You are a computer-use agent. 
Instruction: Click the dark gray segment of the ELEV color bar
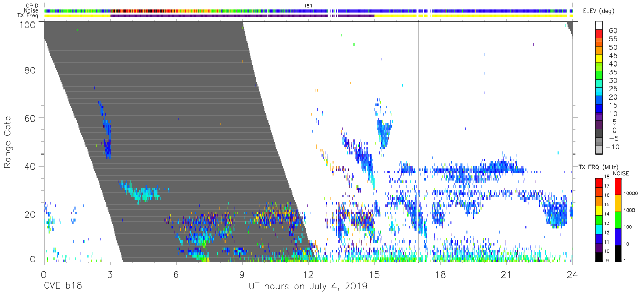pos(599,134)
